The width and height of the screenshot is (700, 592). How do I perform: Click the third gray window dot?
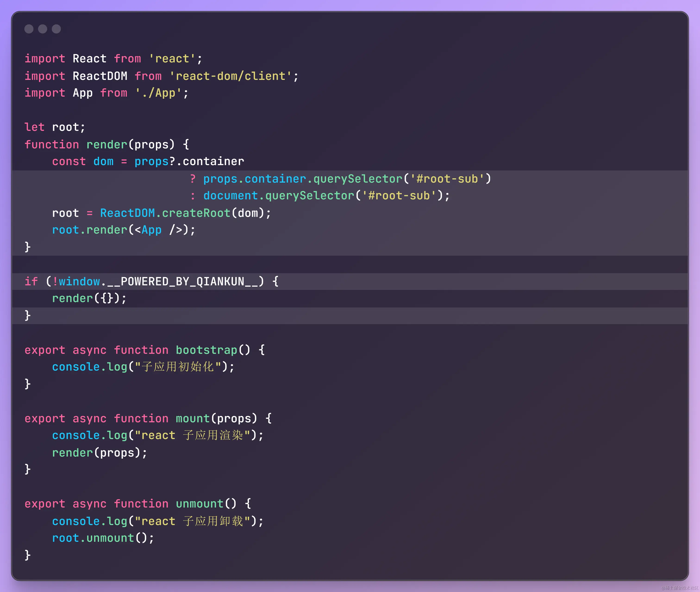(x=56, y=29)
